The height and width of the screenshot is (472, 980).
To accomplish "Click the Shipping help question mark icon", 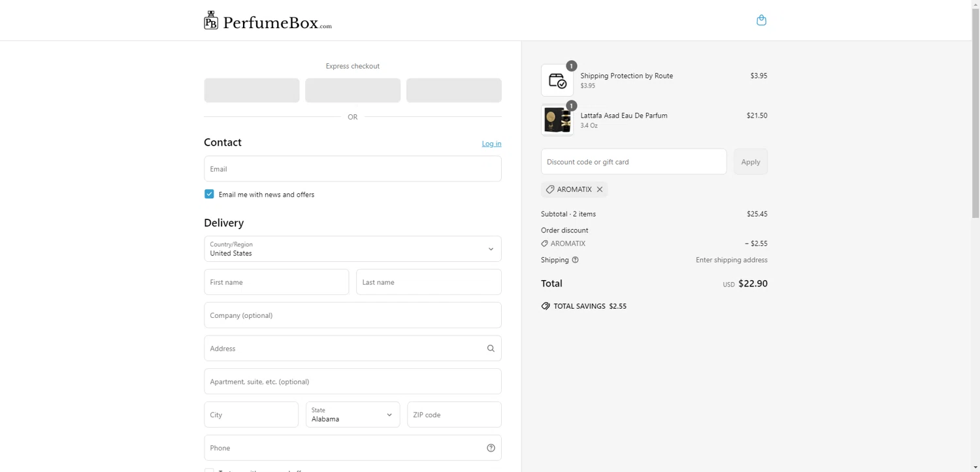I will (575, 260).
